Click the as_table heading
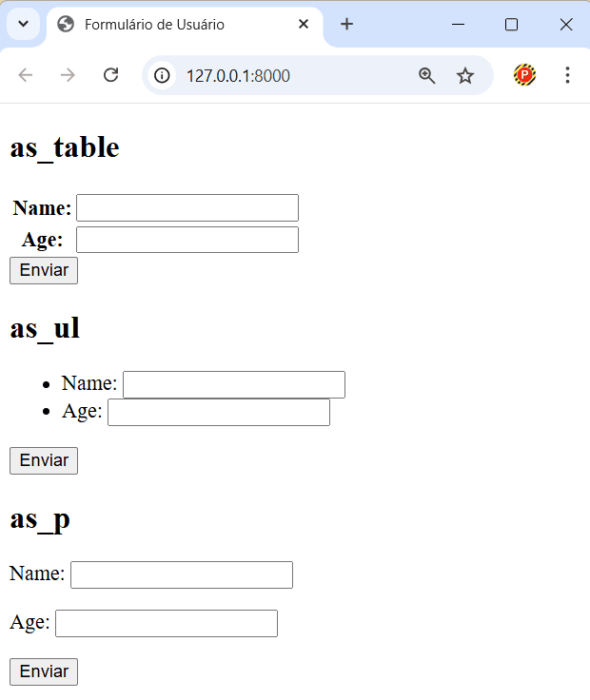Viewport: 590px width, 700px height. click(65, 147)
